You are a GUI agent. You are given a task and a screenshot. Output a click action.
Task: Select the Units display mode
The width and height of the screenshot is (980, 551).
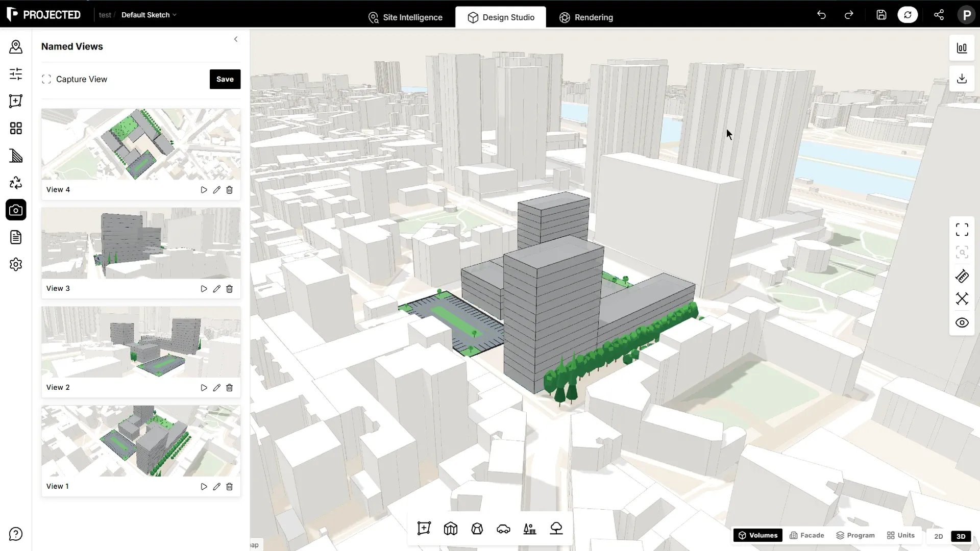[x=901, y=535]
